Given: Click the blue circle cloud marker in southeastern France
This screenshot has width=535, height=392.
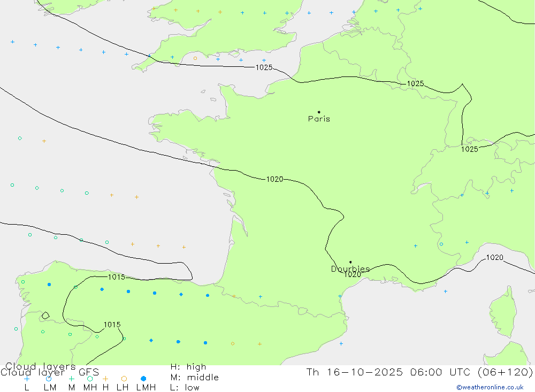Looking at the screenshot, I should click(441, 244).
